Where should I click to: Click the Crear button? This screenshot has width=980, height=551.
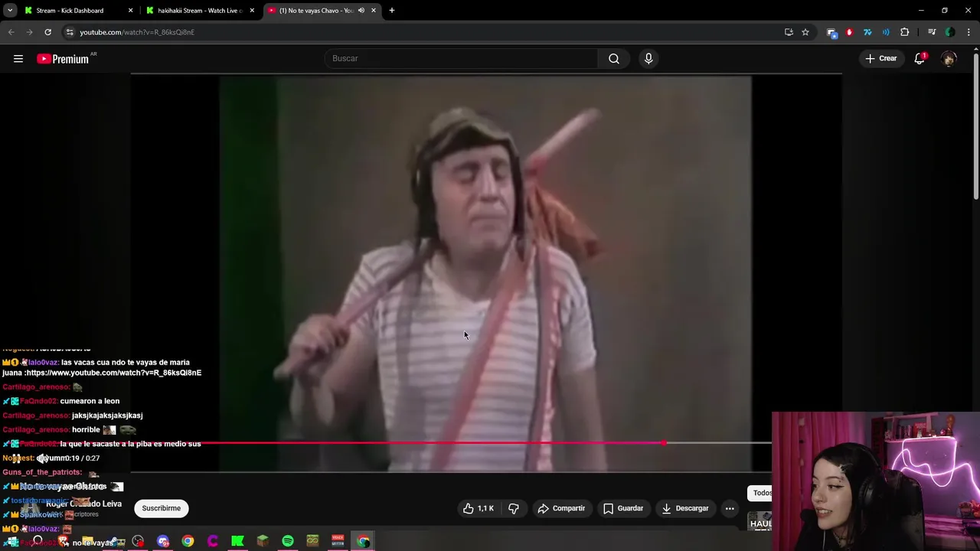click(881, 58)
